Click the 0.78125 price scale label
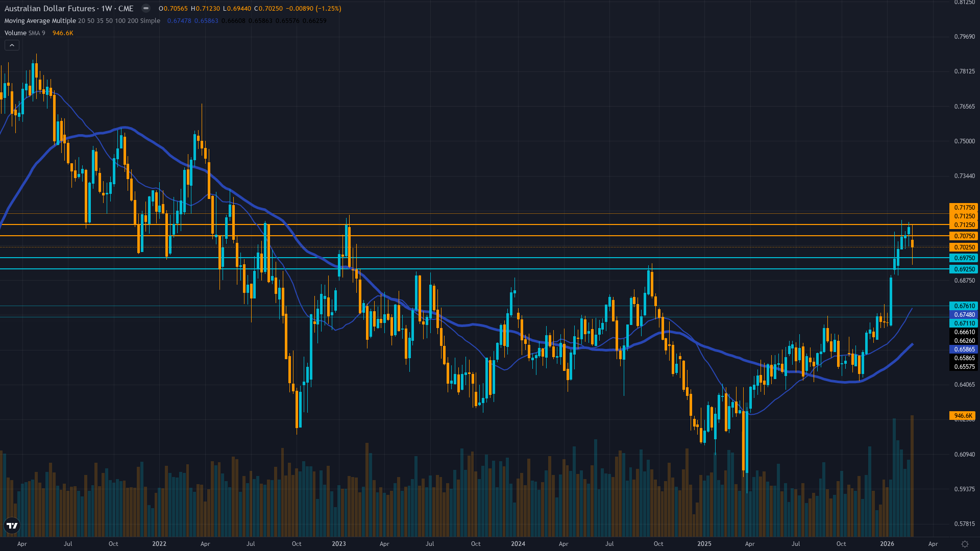Image resolution: width=980 pixels, height=551 pixels. [x=964, y=71]
